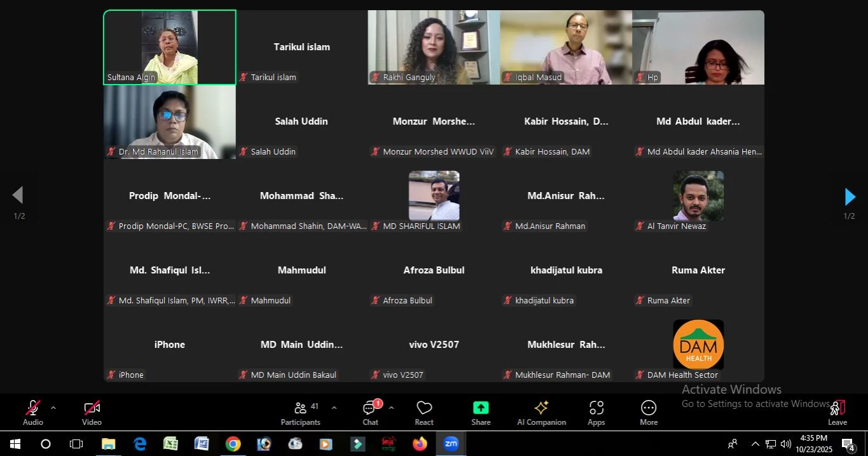Viewport: 868px width, 456px height.
Task: Expand audio settings chevron next to Audio
Action: (x=53, y=408)
